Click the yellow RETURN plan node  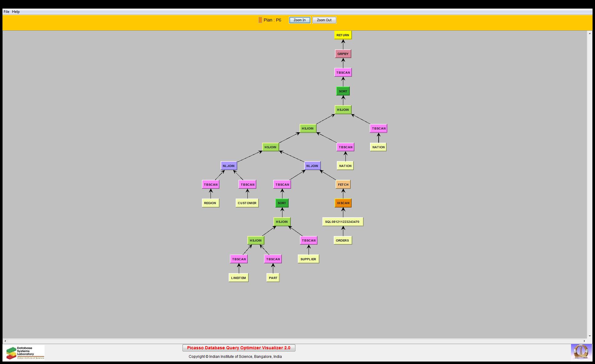tap(343, 35)
